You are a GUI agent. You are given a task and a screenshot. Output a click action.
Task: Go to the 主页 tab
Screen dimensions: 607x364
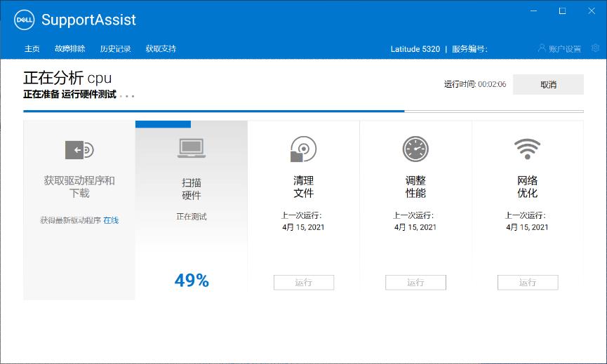32,48
